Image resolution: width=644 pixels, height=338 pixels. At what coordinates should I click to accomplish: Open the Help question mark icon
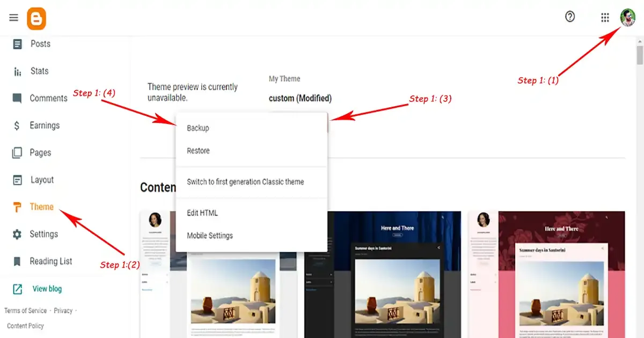point(570,17)
